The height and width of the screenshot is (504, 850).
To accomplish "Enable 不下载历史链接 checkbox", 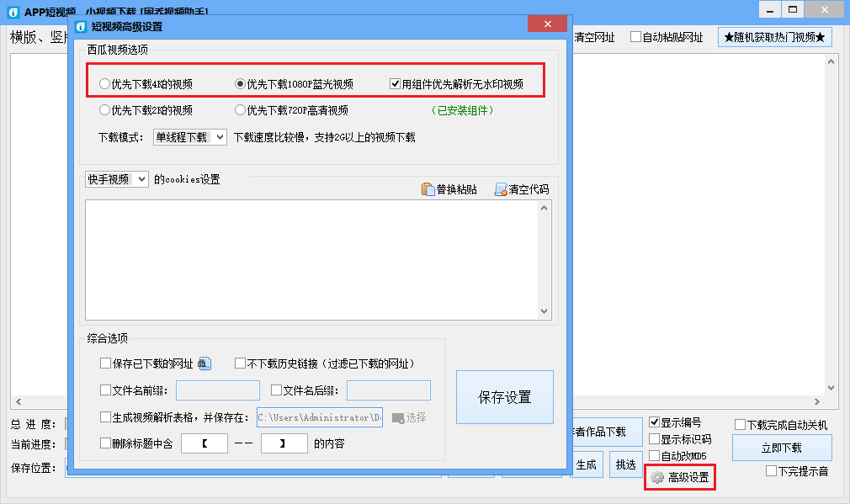I will [x=240, y=363].
